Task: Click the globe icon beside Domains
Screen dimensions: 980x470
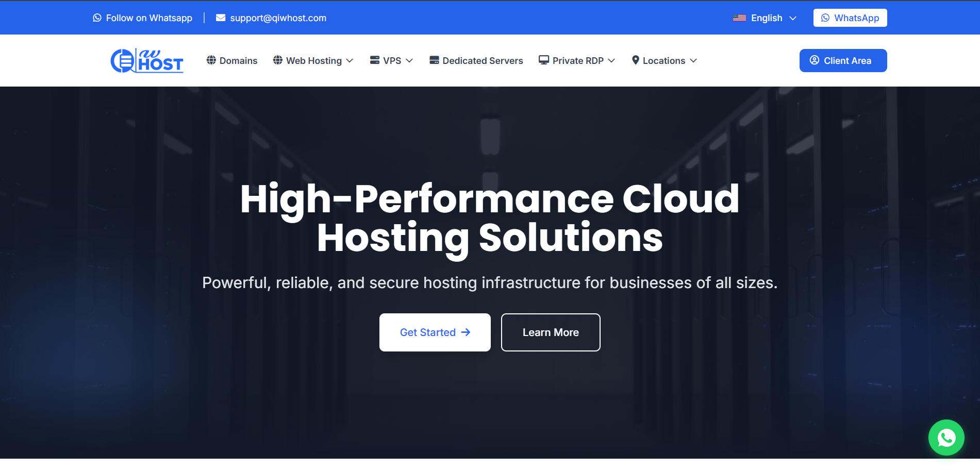Action: pos(211,60)
